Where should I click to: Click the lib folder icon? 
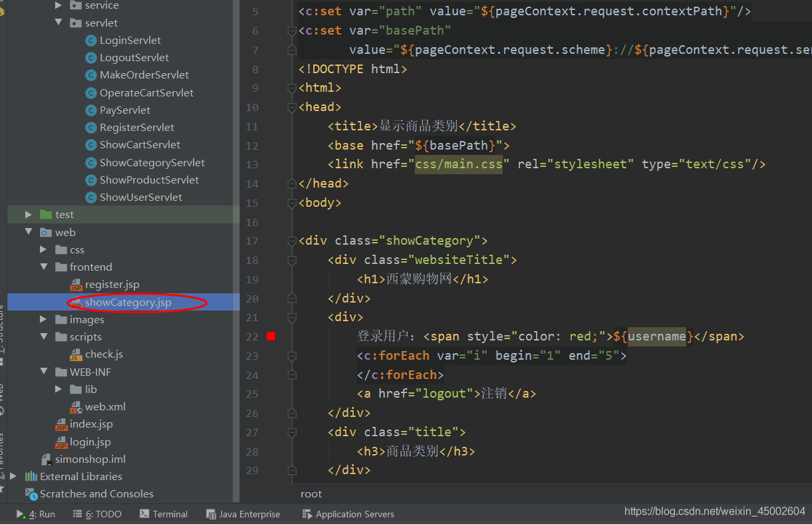(75, 390)
